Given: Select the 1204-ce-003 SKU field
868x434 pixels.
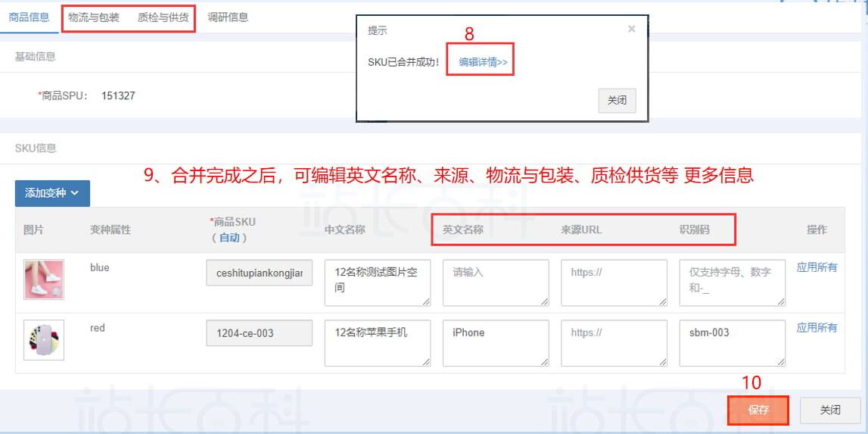Looking at the screenshot, I should [259, 333].
